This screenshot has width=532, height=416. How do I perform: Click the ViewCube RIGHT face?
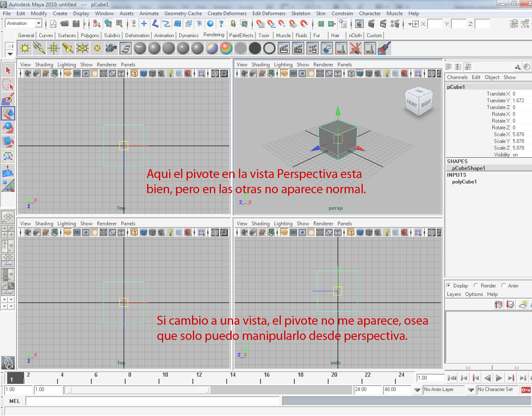click(425, 103)
